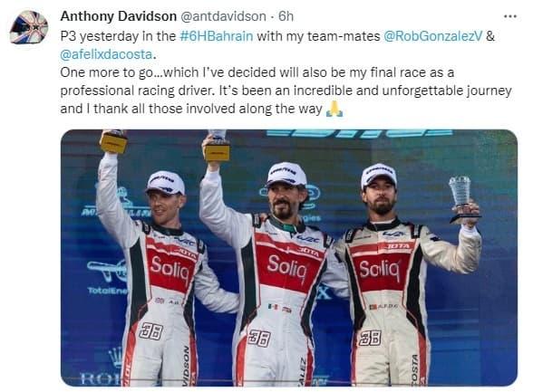Open the three-dot more options menu

[509, 16]
